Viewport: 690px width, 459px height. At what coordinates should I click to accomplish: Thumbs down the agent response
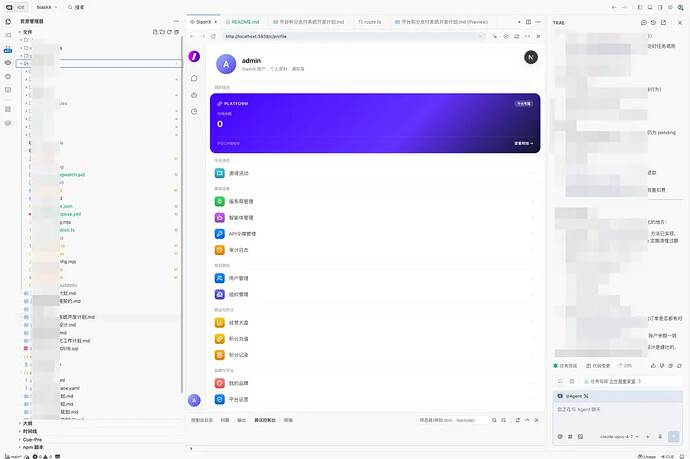tap(662, 366)
